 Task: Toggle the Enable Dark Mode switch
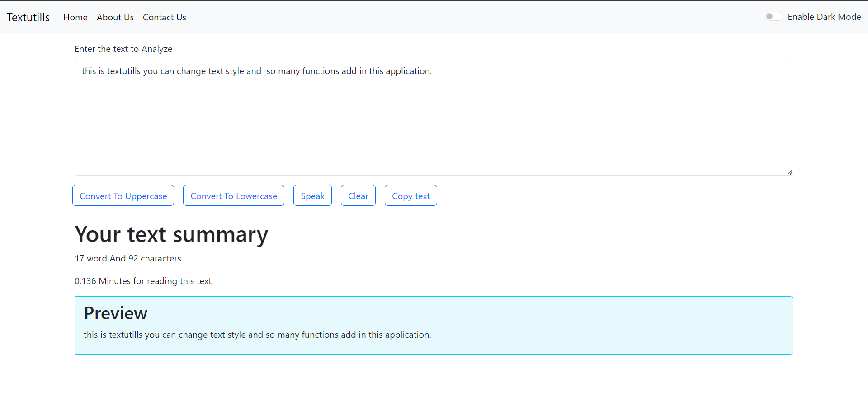point(774,17)
